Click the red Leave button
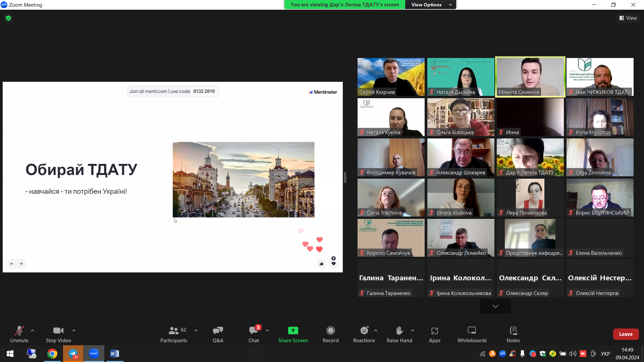 coord(626,334)
